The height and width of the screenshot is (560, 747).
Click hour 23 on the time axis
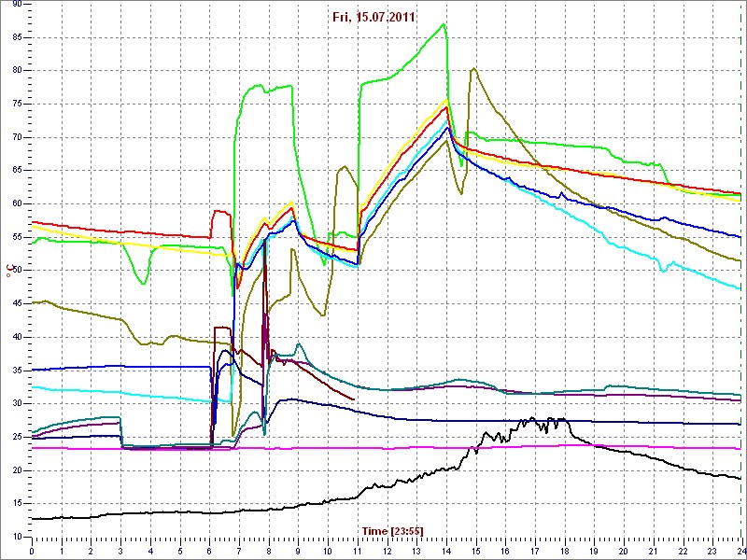[712, 551]
